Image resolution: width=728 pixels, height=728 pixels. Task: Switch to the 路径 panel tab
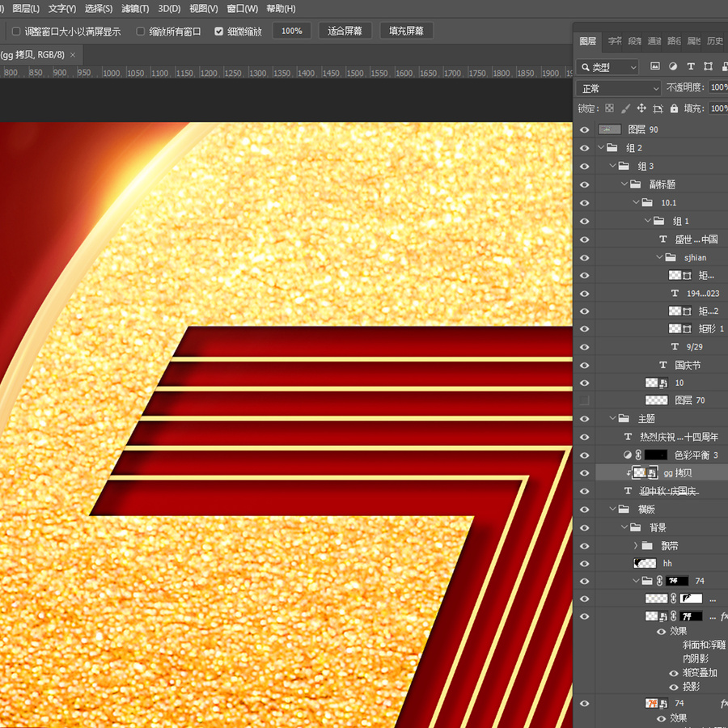pyautogui.click(x=674, y=41)
